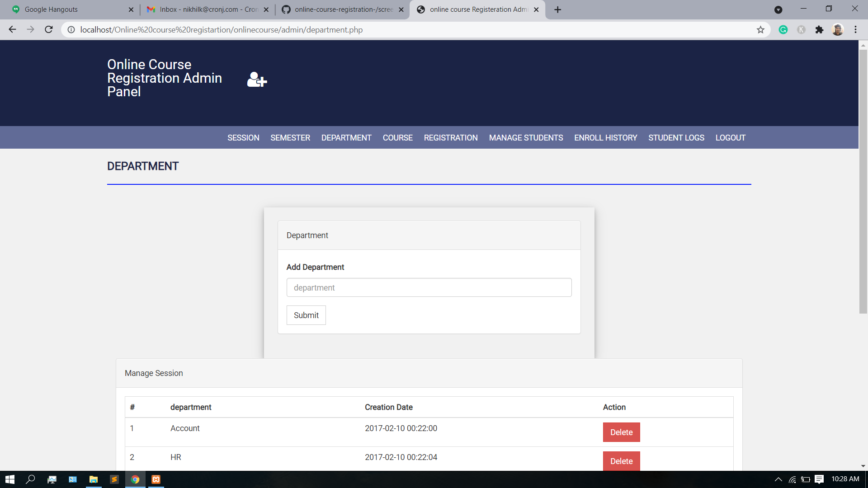Viewport: 868px width, 488px height.
Task: Delete the Account department row
Action: point(621,432)
